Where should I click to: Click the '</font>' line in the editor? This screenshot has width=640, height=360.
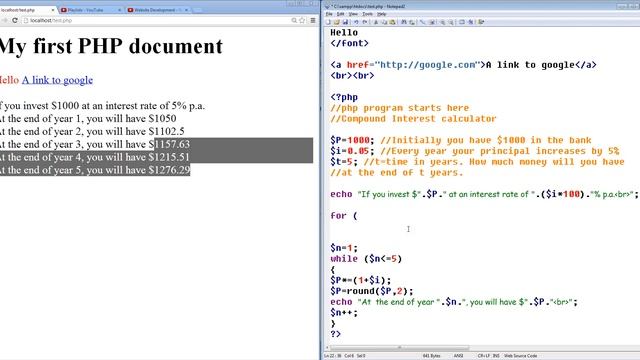point(349,43)
